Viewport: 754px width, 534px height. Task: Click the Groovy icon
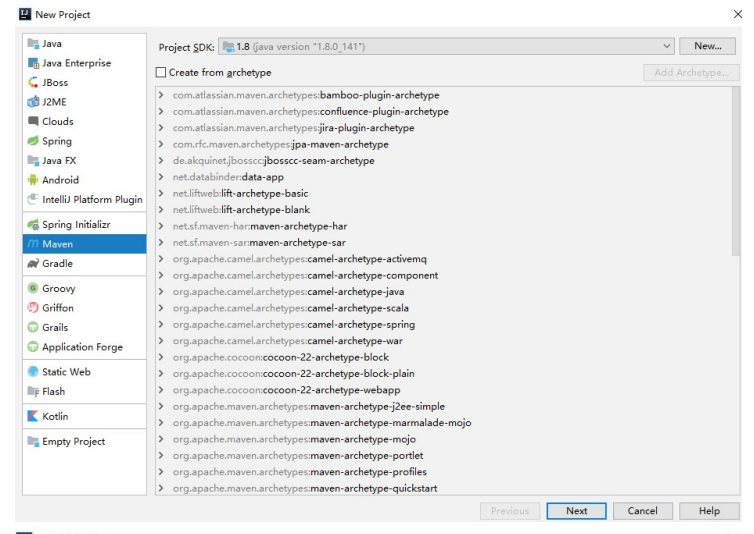(x=33, y=288)
